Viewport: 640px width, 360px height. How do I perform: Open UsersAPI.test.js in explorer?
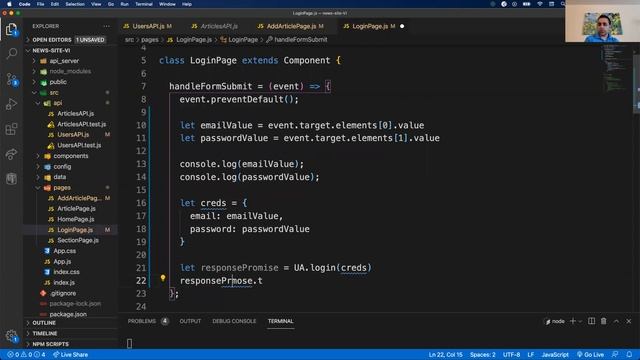click(79, 145)
